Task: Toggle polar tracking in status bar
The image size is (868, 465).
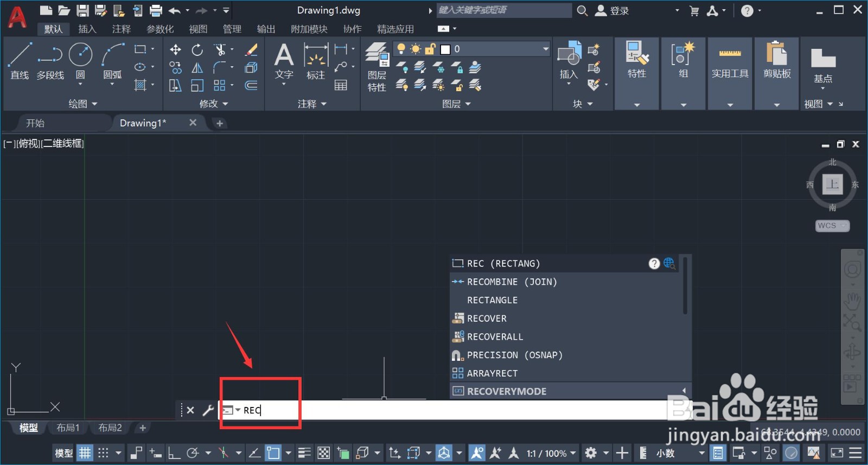Action: coord(193,453)
